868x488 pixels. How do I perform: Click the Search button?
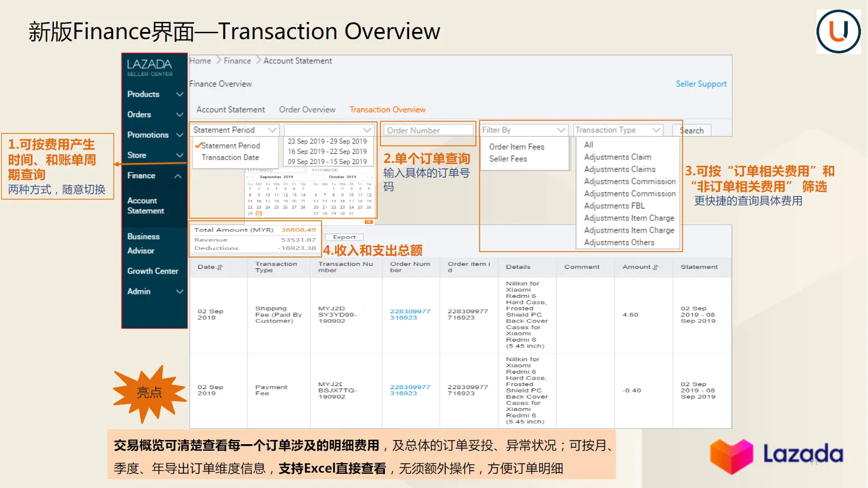point(691,130)
